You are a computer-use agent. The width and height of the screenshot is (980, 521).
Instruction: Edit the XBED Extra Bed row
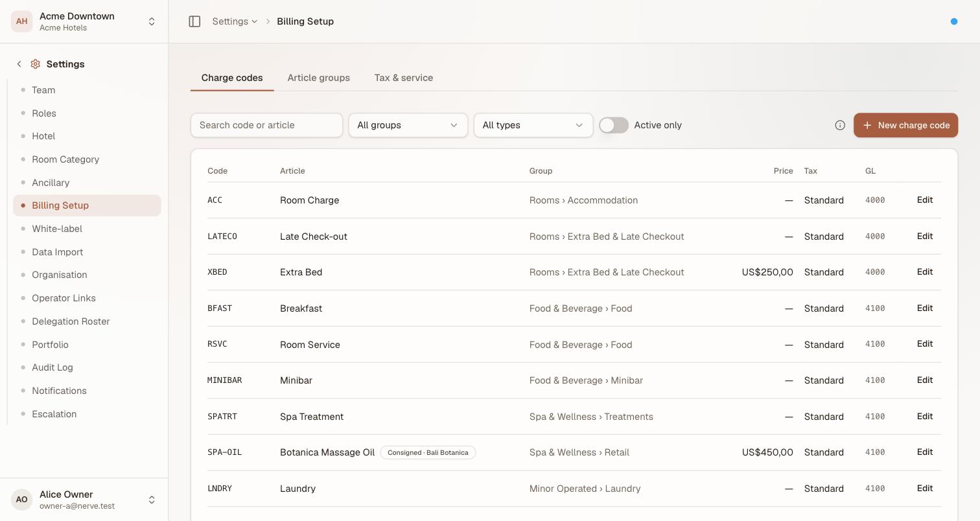[x=925, y=272]
